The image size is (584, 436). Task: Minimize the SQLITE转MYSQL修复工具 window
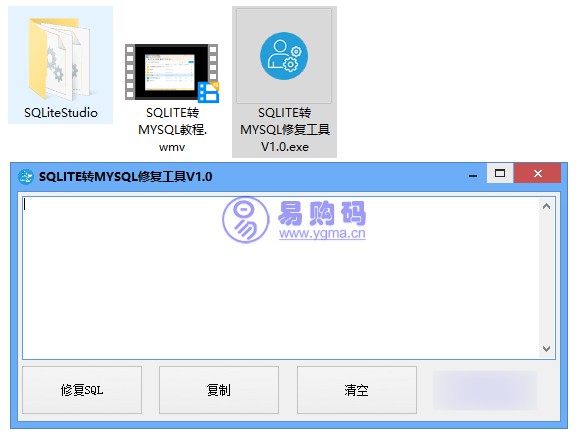(473, 174)
